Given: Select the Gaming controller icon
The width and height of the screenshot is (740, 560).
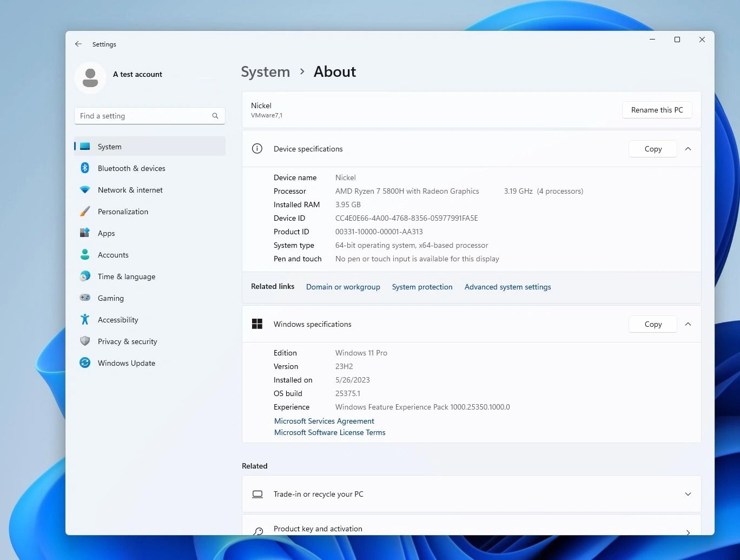Looking at the screenshot, I should 85,298.
